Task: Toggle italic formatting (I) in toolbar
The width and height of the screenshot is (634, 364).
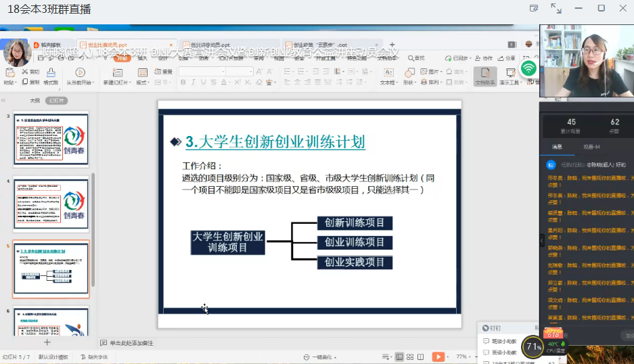Action: pyautogui.click(x=194, y=83)
